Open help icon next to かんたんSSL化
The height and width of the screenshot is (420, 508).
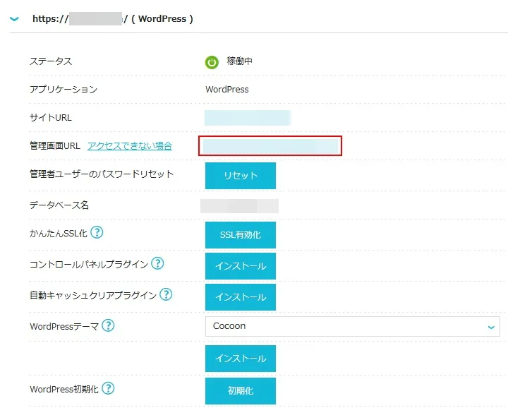click(x=97, y=233)
